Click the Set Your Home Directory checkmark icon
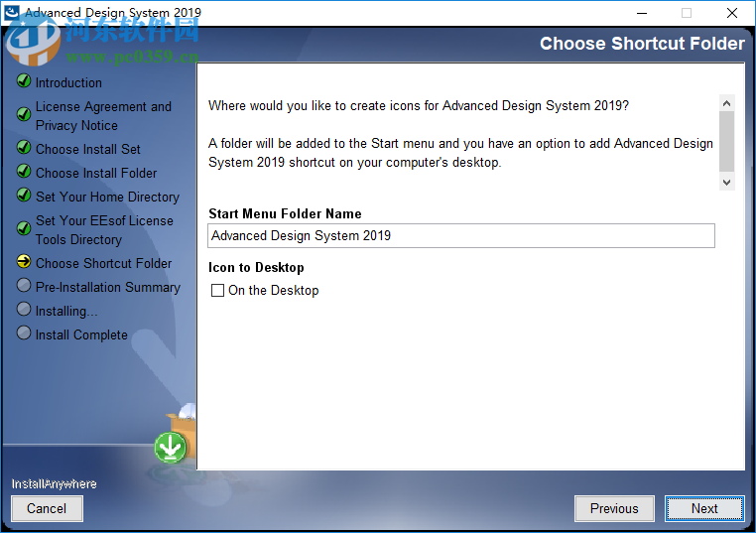756x533 pixels. tap(24, 195)
